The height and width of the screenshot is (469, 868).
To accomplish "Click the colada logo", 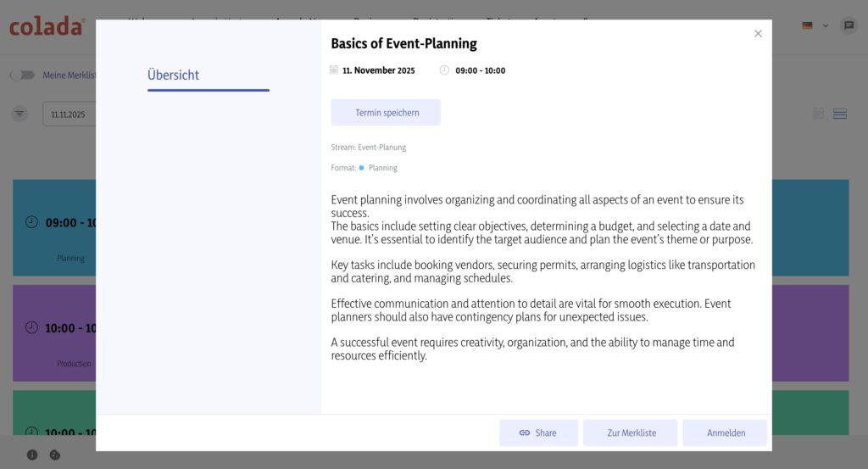I will click(x=47, y=26).
